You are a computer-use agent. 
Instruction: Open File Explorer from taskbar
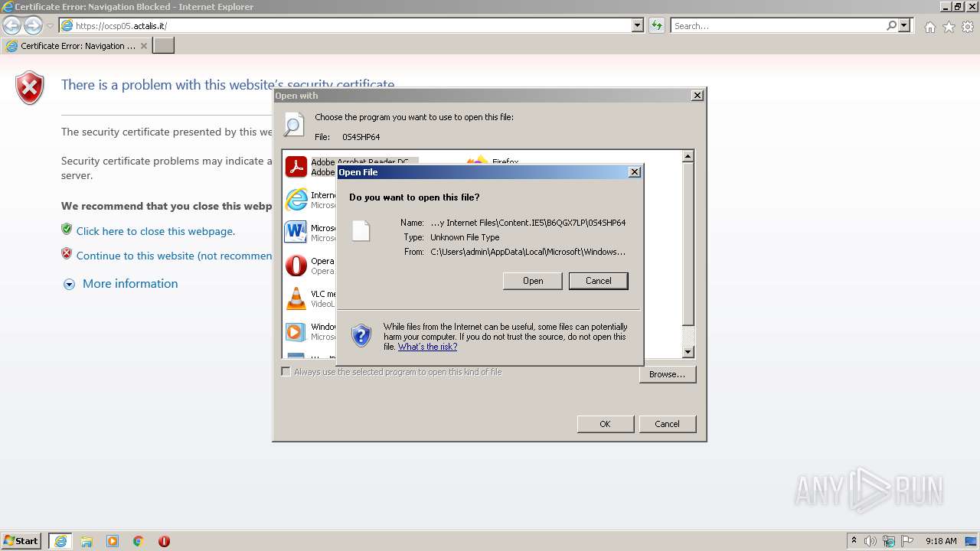pos(87,541)
